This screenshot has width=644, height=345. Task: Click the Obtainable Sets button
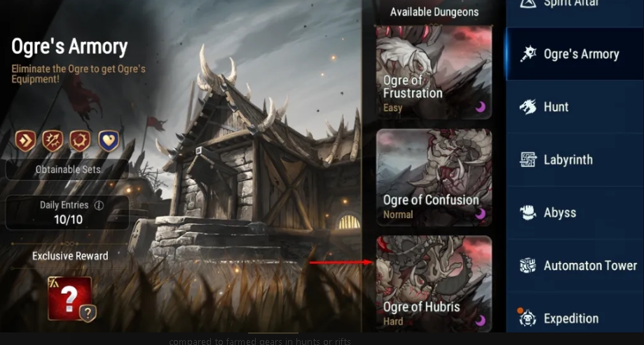[67, 170]
